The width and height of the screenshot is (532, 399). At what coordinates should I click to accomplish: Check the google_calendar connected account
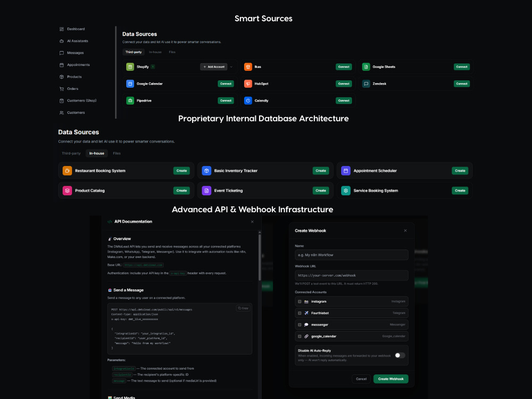(300, 336)
